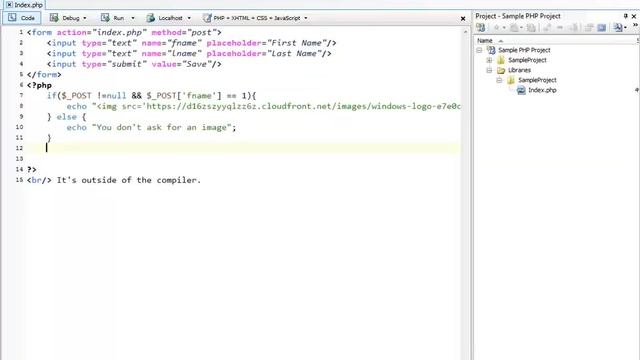Viewport: 640px width, 360px height.
Task: Close the Project panel
Action: [634, 16]
